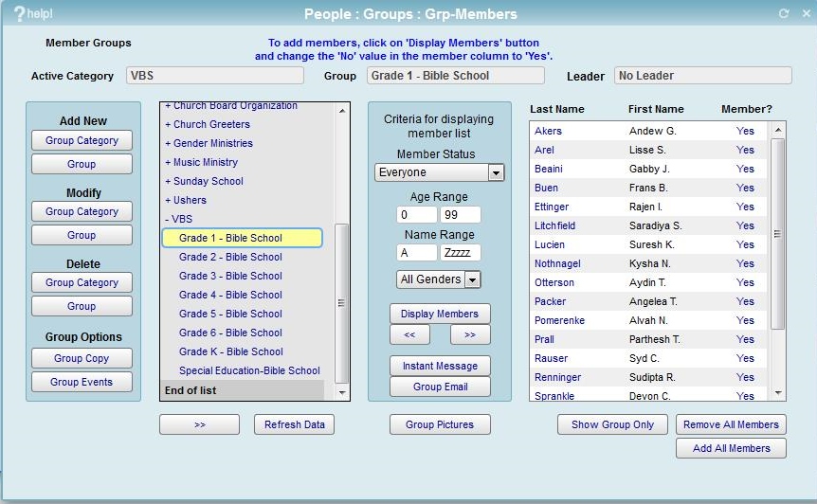Viewport: 817px width, 504px height.
Task: Toggle Akers member value Yes
Action: click(x=745, y=131)
